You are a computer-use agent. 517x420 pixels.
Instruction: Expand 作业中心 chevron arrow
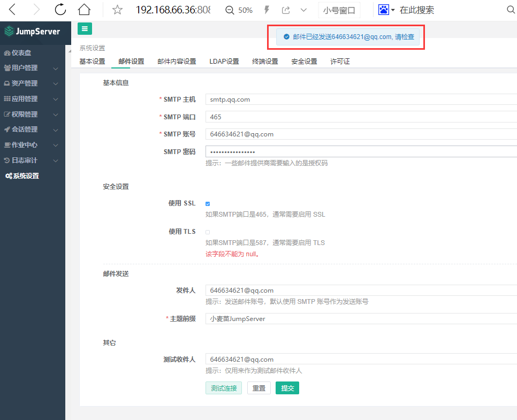[x=56, y=146]
